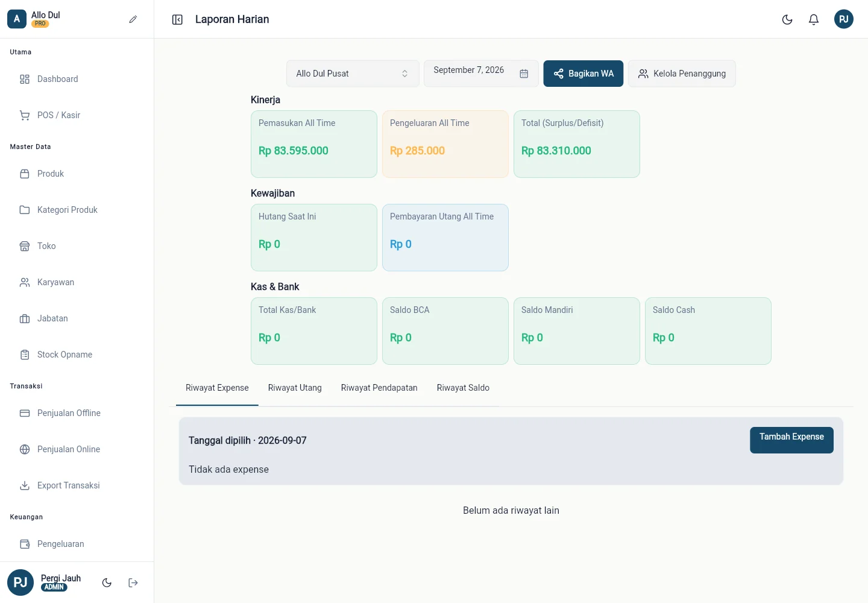Click the Pengeluaran wallet icon

pyautogui.click(x=25, y=544)
